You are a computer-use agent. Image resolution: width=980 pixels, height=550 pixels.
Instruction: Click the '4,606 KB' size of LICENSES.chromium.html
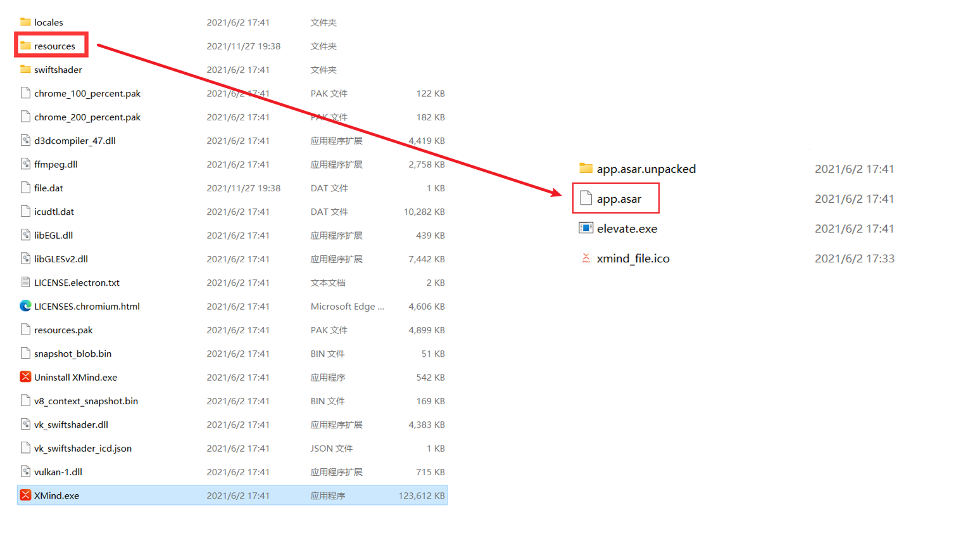(427, 306)
